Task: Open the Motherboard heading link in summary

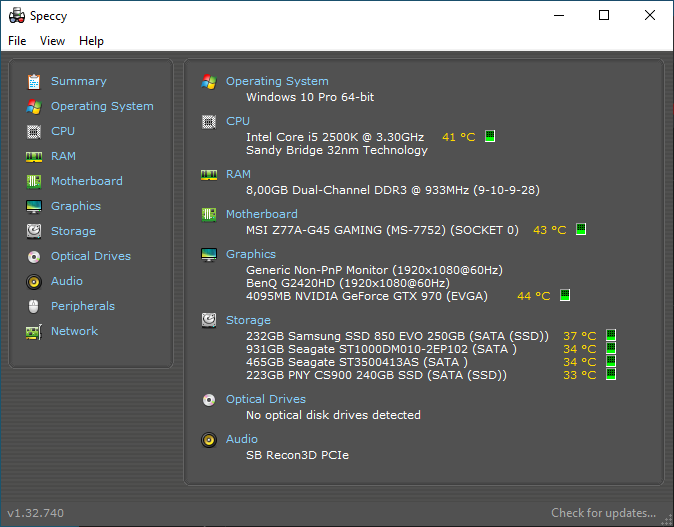Action: click(x=262, y=214)
